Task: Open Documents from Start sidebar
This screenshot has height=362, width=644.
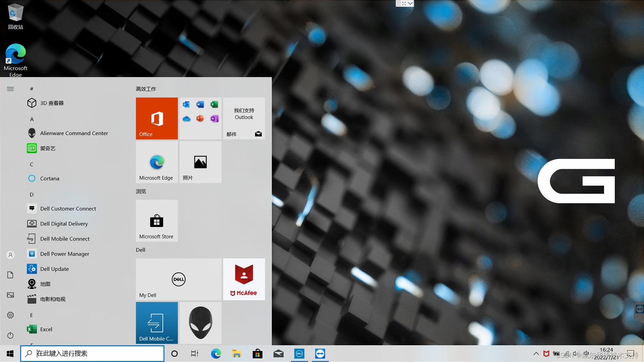Action: click(10, 275)
